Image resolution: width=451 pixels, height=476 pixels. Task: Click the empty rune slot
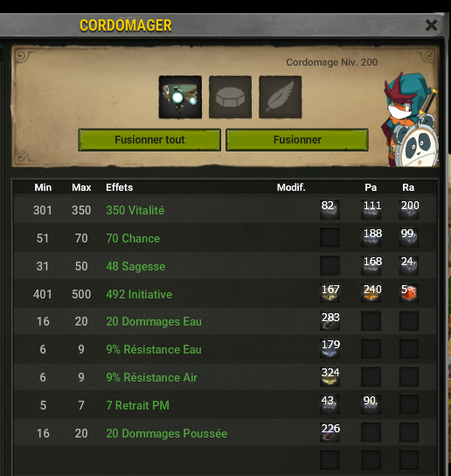(x=230, y=97)
